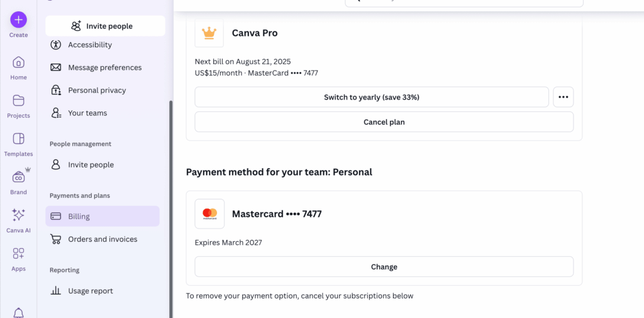View the Usage report page
This screenshot has width=644, height=318.
click(91, 291)
